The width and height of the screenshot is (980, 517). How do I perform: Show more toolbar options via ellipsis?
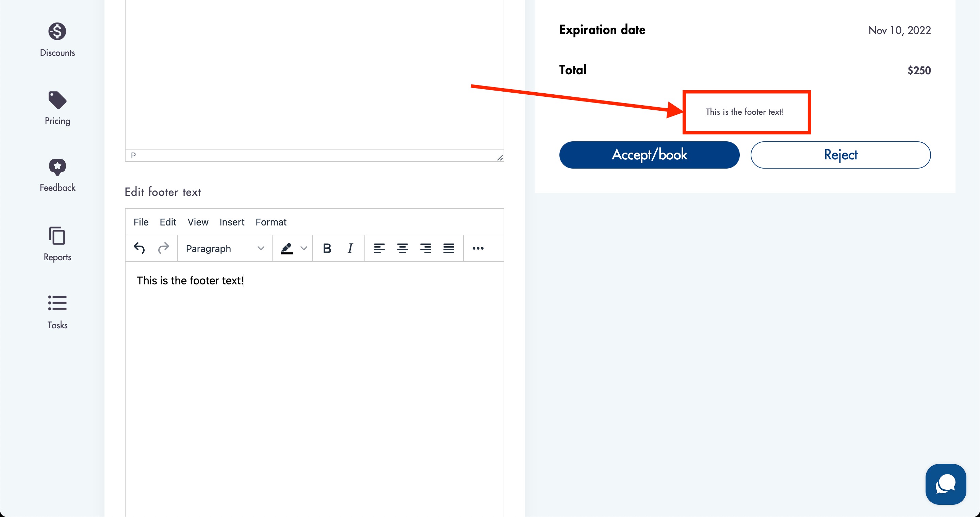[478, 248]
